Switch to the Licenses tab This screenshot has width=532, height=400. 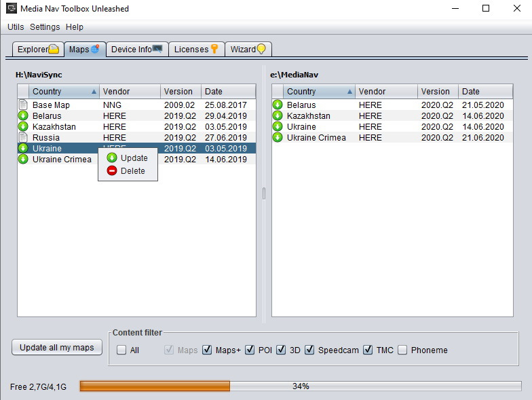point(197,49)
